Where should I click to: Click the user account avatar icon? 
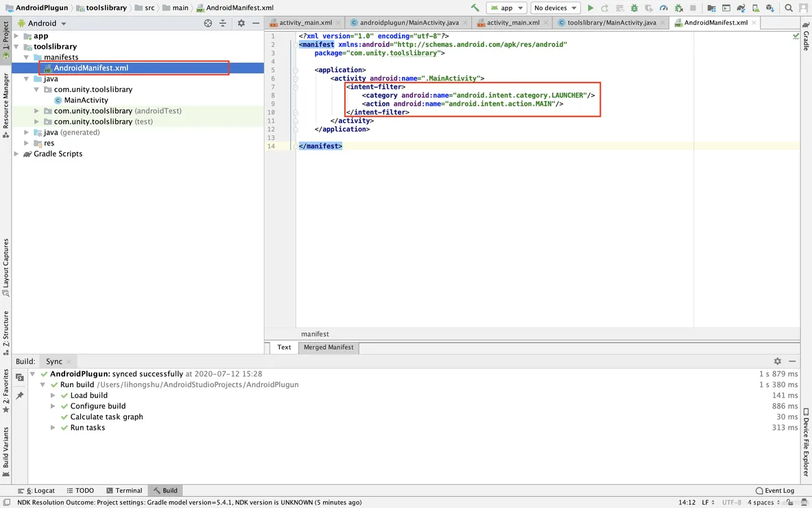(803, 8)
